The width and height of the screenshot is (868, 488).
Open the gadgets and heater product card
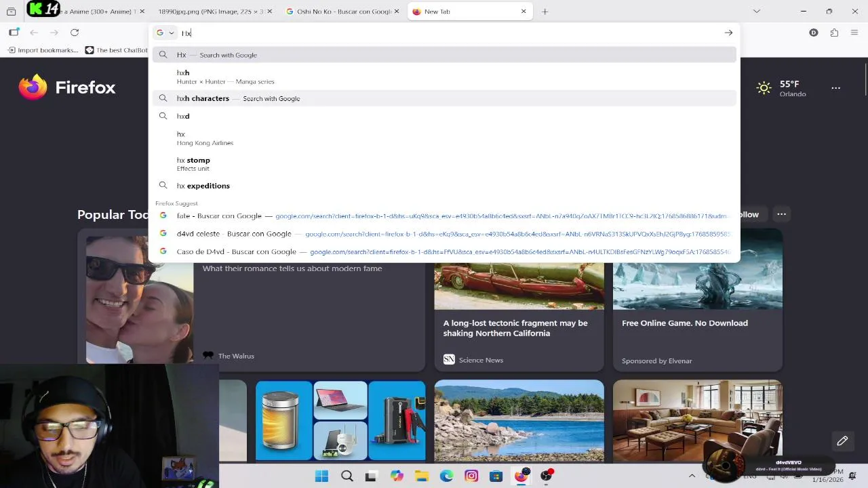point(340,420)
